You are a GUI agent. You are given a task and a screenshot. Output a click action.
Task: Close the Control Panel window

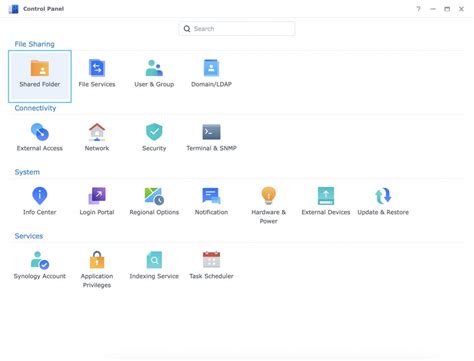[461, 9]
